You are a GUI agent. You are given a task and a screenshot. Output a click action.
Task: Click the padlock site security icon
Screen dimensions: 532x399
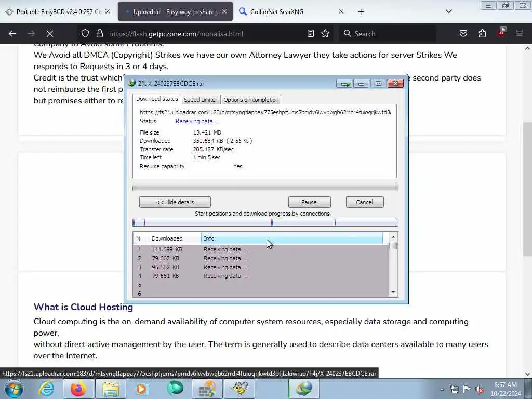99,33
